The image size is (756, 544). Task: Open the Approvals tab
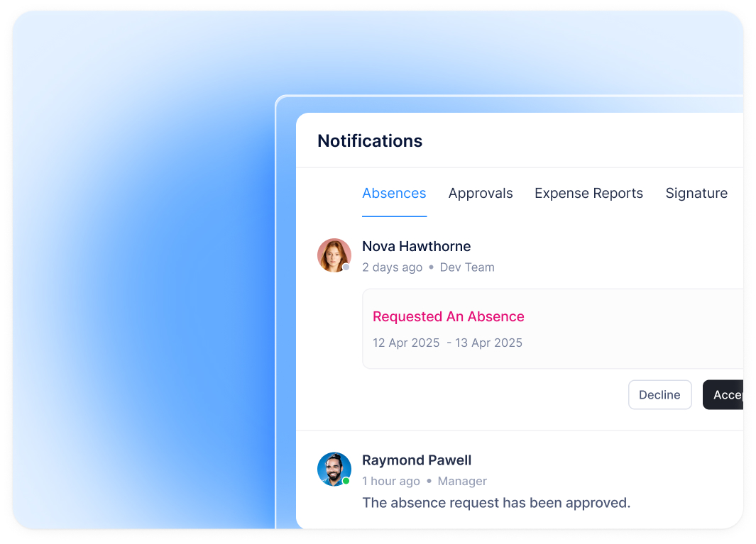coord(481,194)
